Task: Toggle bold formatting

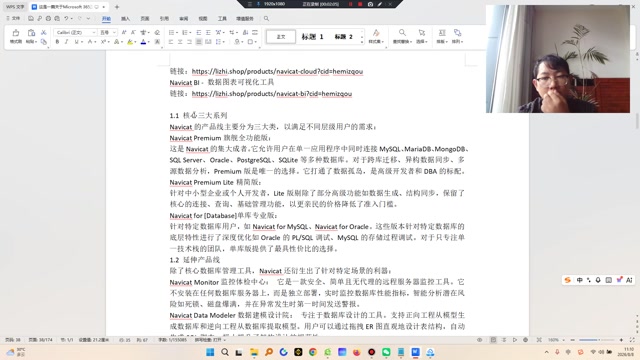Action: (x=57, y=42)
